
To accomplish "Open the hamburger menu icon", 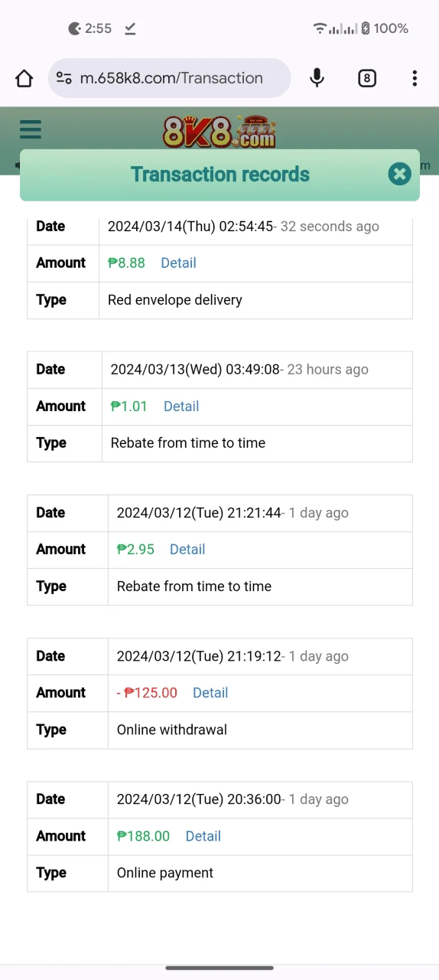I will coord(31,129).
